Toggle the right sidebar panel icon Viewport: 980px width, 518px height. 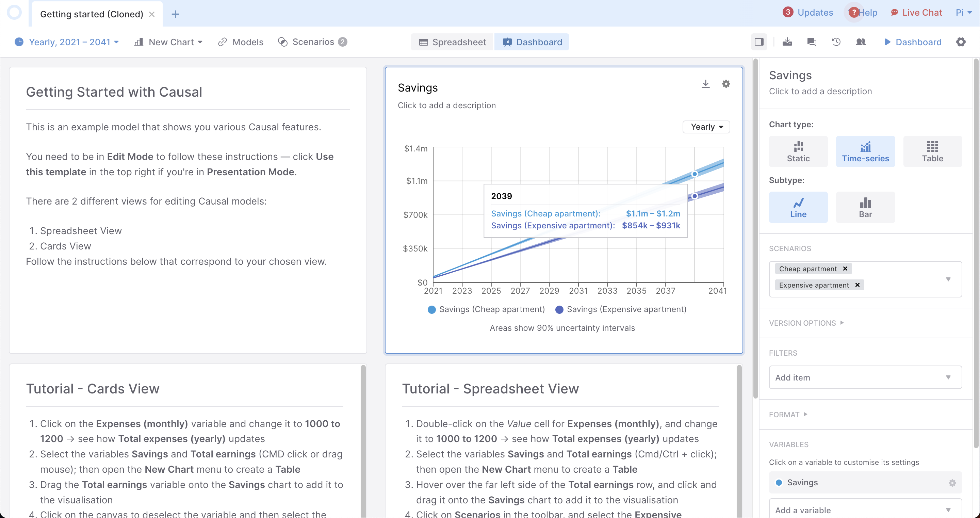pos(759,42)
